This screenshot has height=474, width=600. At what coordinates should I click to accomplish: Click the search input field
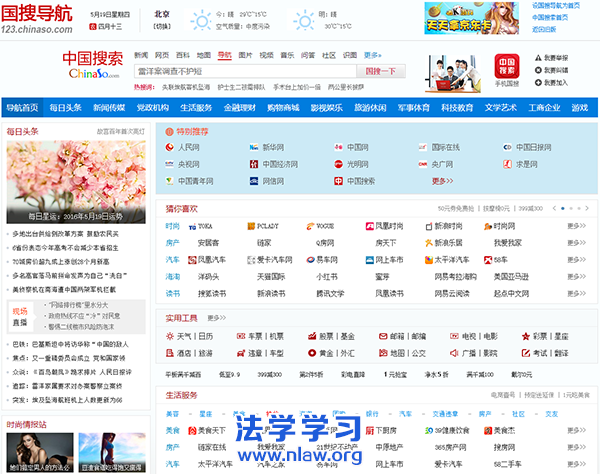click(245, 71)
